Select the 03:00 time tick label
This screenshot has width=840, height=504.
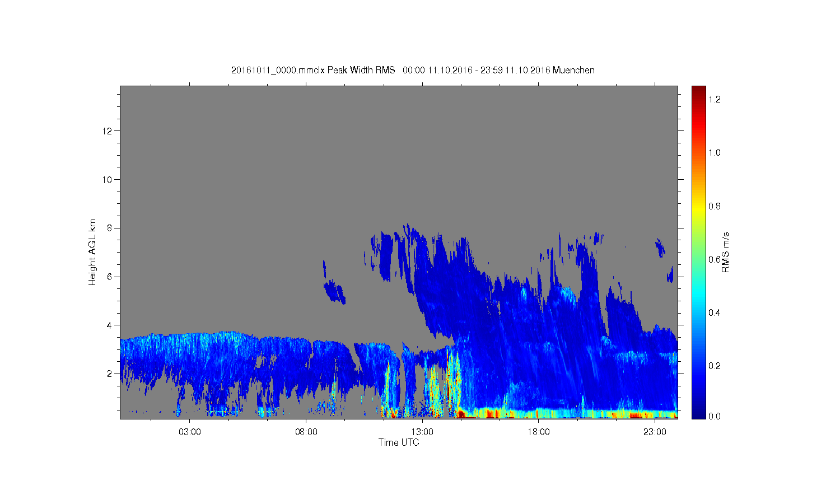tap(190, 432)
